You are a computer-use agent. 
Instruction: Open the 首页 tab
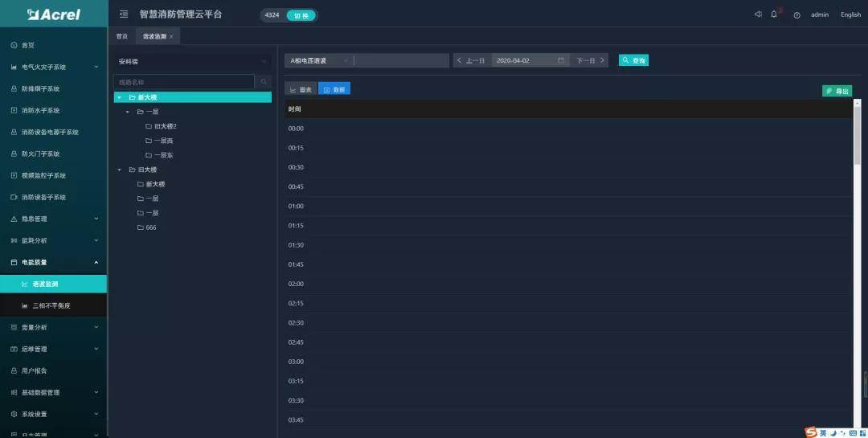coord(121,37)
